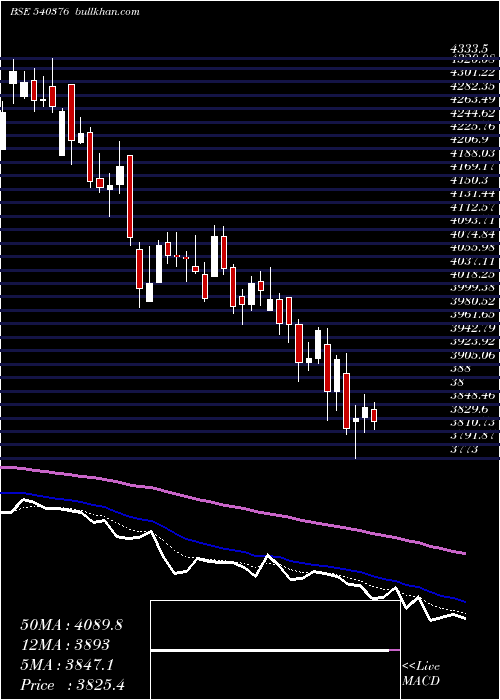Image resolution: width=500 pixels, height=700 pixels.
Task: Click the price axis label '4301.22'
Action: [472, 72]
